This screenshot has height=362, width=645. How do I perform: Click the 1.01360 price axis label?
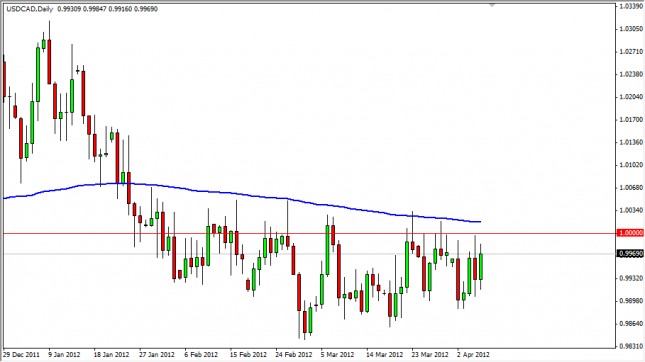click(631, 142)
